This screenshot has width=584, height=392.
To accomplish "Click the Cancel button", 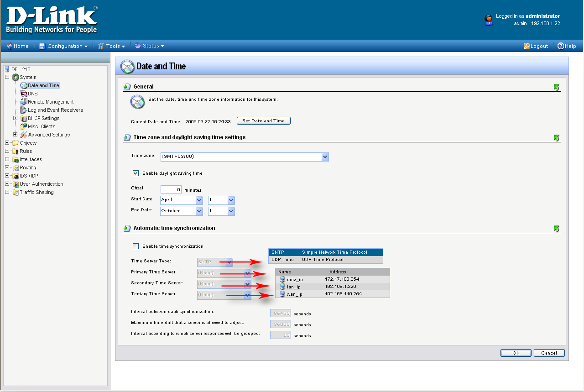I will [549, 353].
